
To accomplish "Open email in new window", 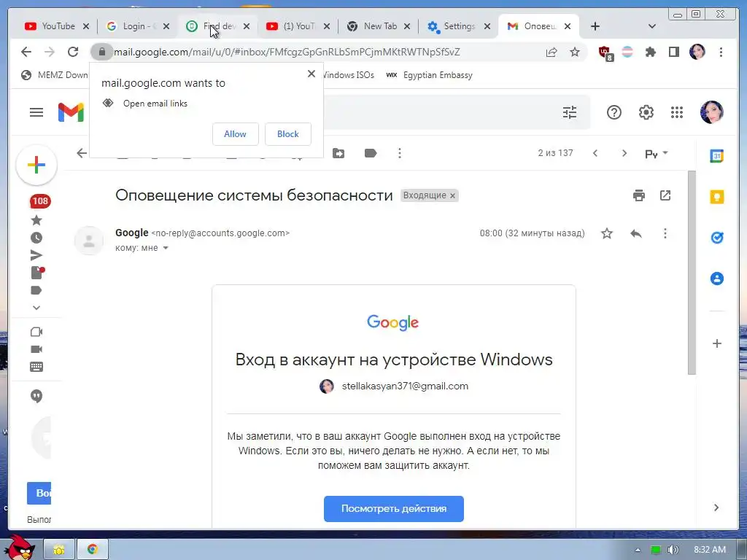I will (665, 195).
